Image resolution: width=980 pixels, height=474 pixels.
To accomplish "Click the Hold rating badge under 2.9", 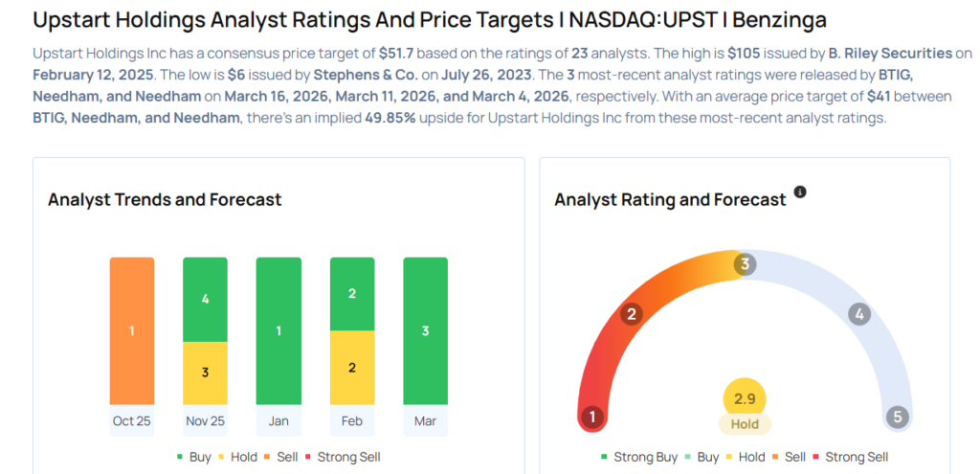I will [745, 424].
